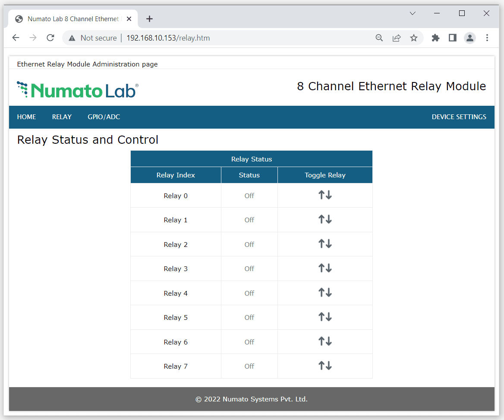504x420 pixels.
Task: Click the user profile avatar icon
Action: point(469,38)
